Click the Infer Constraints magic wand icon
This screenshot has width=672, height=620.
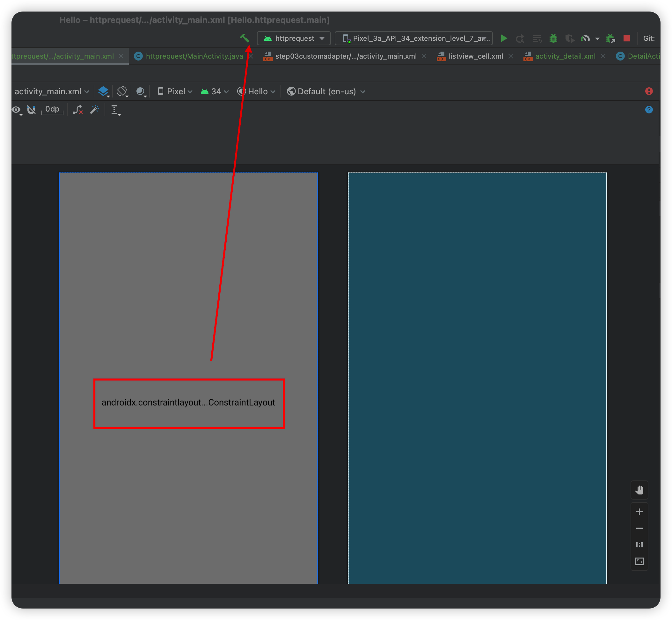coord(95,110)
